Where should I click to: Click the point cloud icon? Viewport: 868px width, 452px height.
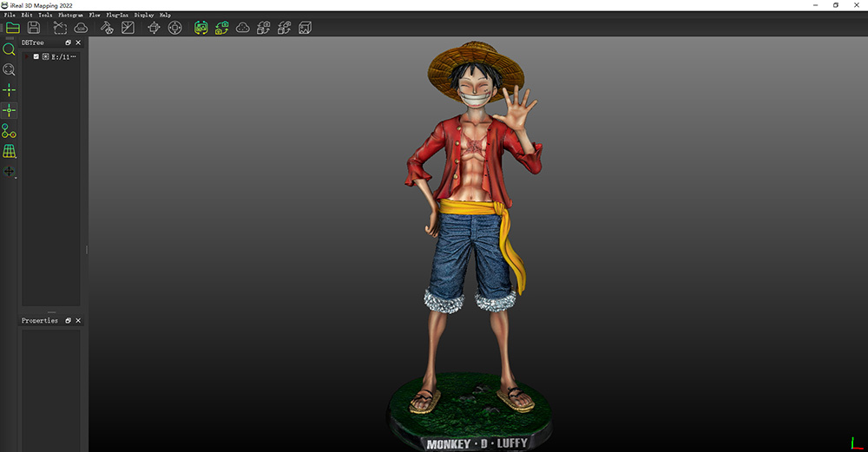[x=242, y=28]
